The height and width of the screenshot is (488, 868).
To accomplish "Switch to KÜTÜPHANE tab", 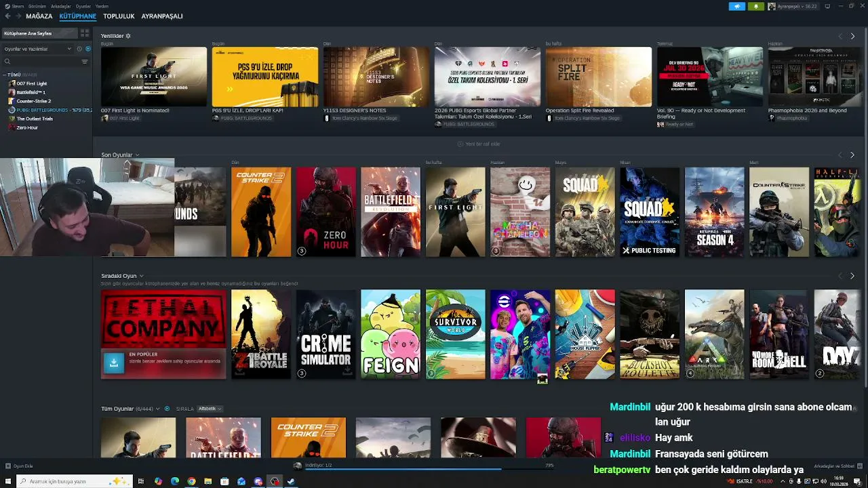I will [78, 16].
